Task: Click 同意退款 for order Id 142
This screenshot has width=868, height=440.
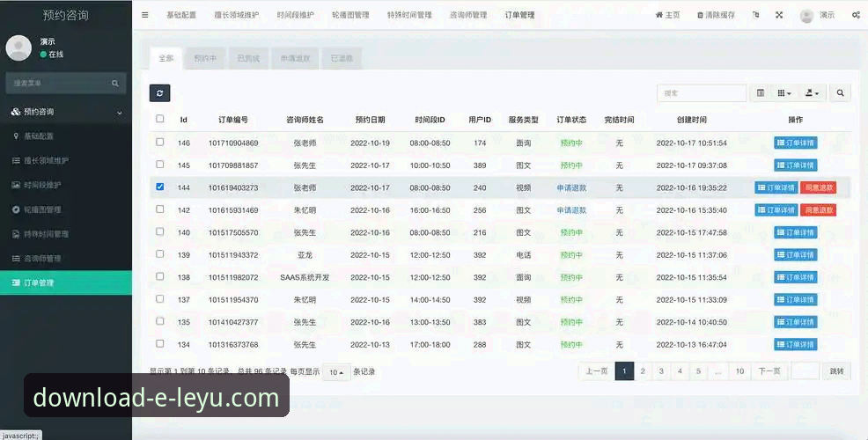Action: pos(818,210)
